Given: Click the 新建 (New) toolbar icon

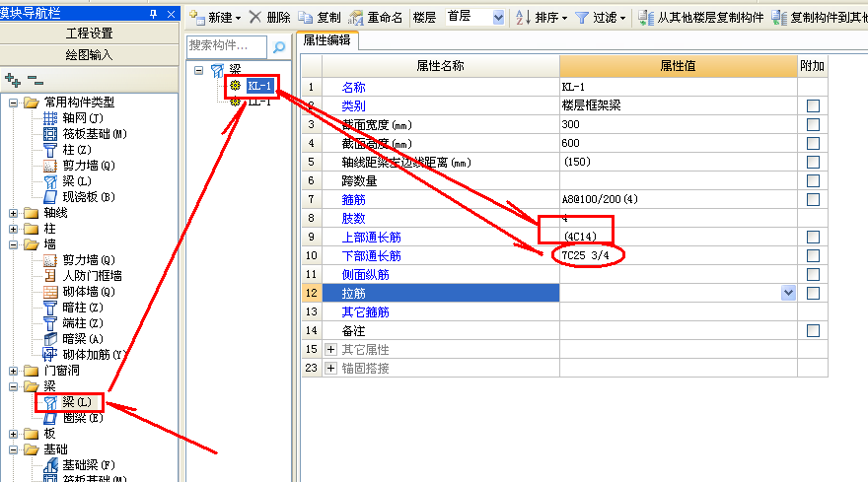Looking at the screenshot, I should [197, 17].
